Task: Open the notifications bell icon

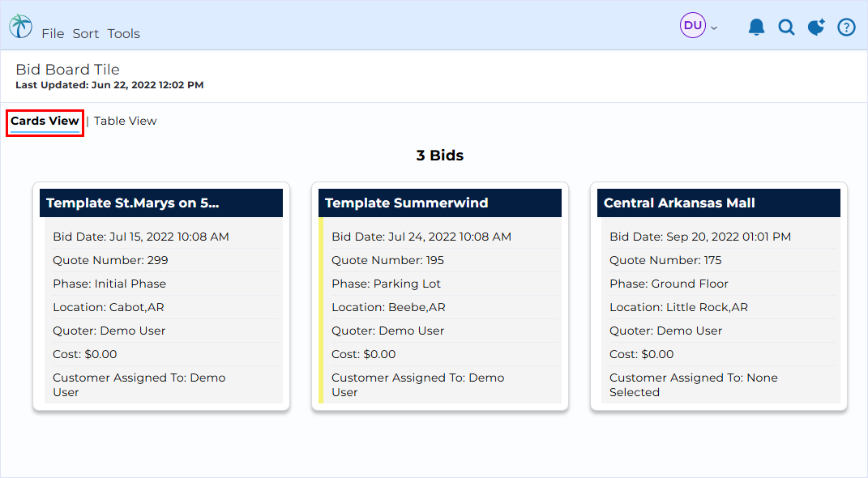Action: click(x=756, y=27)
